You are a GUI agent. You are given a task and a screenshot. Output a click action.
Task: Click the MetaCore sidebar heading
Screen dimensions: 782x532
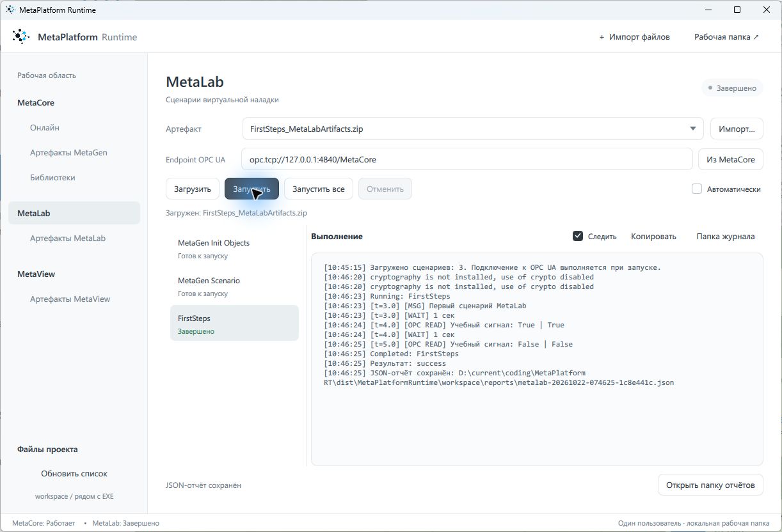36,102
